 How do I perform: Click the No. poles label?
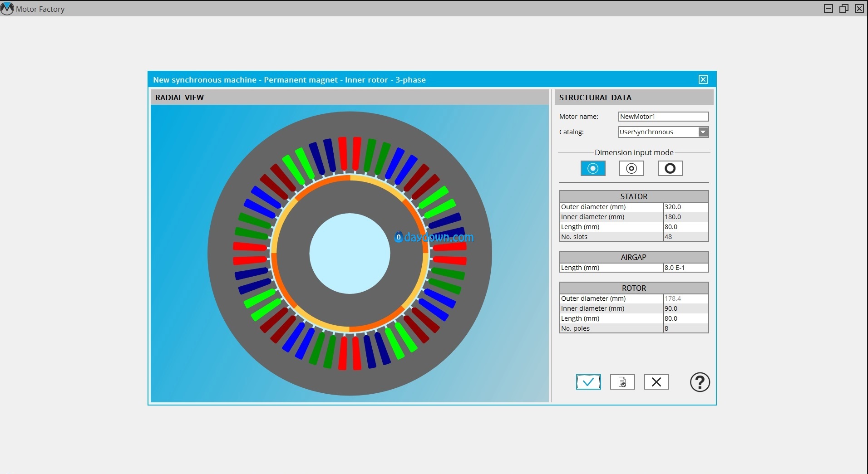point(575,328)
